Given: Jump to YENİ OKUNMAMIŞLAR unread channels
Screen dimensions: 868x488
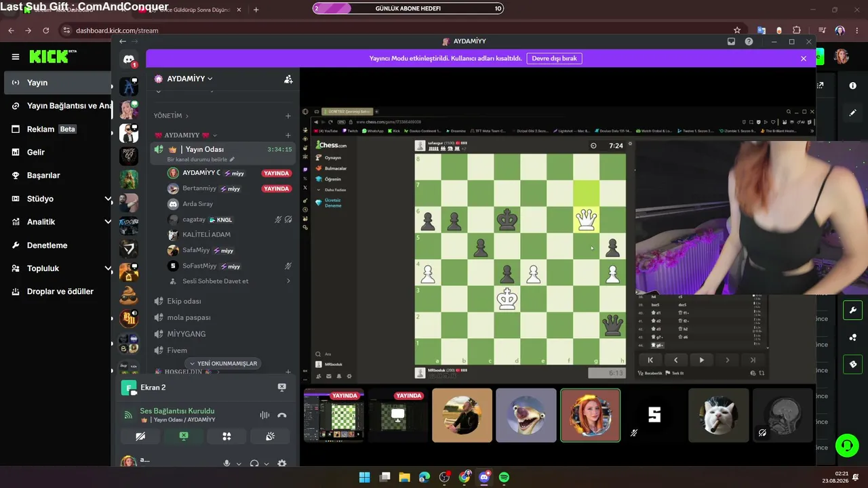Looking at the screenshot, I should (223, 363).
